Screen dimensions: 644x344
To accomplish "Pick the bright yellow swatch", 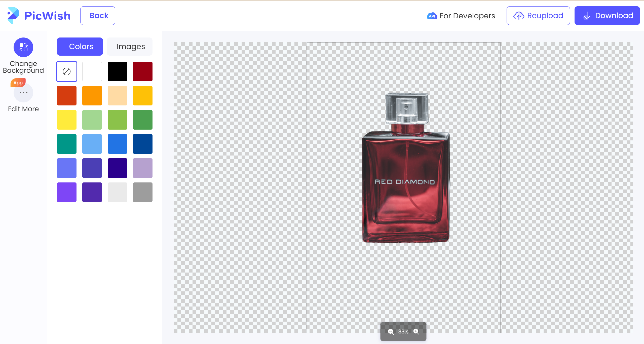I will pos(67,120).
